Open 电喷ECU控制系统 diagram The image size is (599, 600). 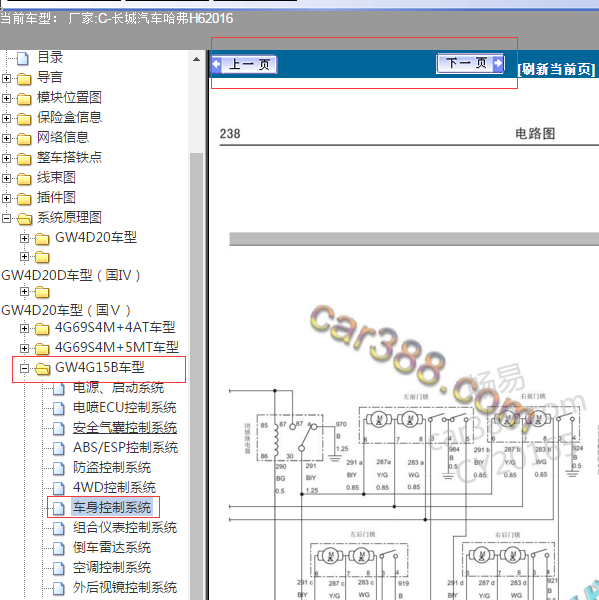click(125, 408)
